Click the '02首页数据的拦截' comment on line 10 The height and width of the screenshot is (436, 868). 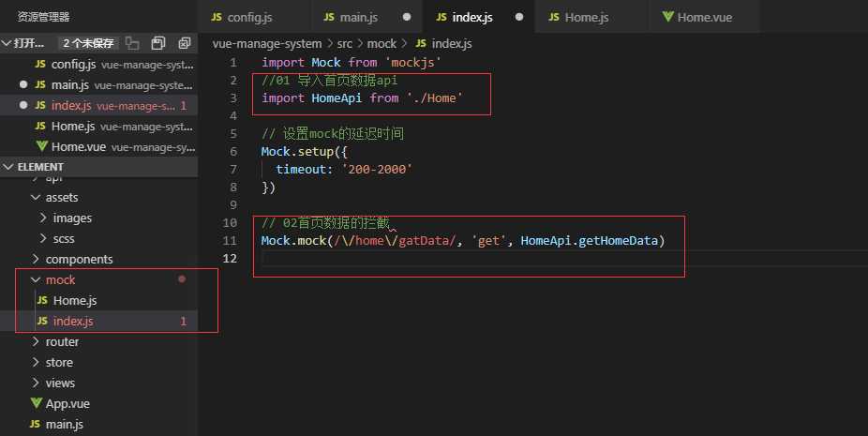[x=336, y=223]
